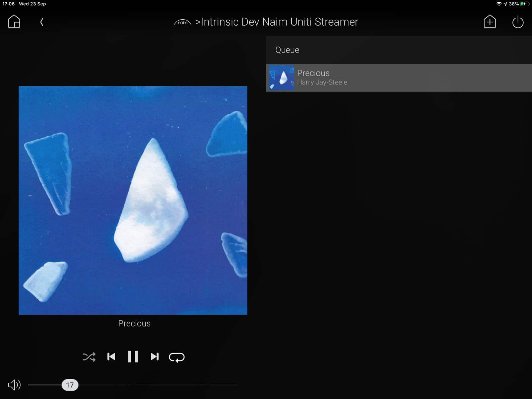Toggle repeat playback mode
The image size is (532, 399).
click(x=177, y=357)
